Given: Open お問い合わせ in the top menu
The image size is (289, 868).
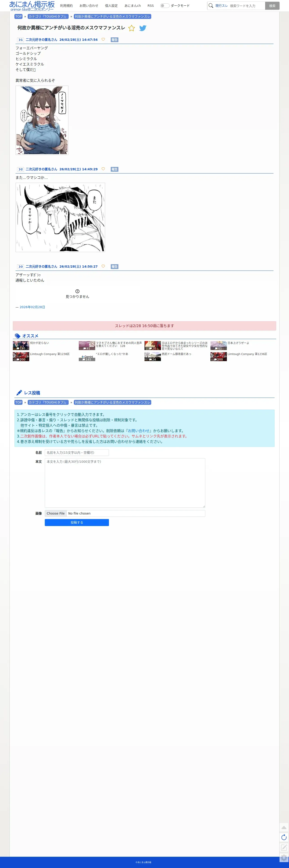Looking at the screenshot, I should pyautogui.click(x=89, y=6).
